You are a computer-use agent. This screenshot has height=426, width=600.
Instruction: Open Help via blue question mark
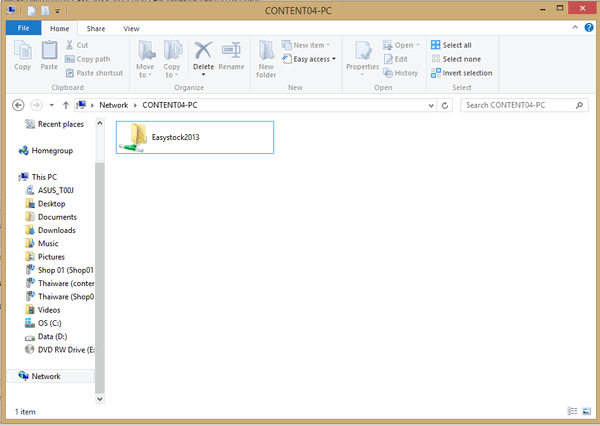coord(589,28)
